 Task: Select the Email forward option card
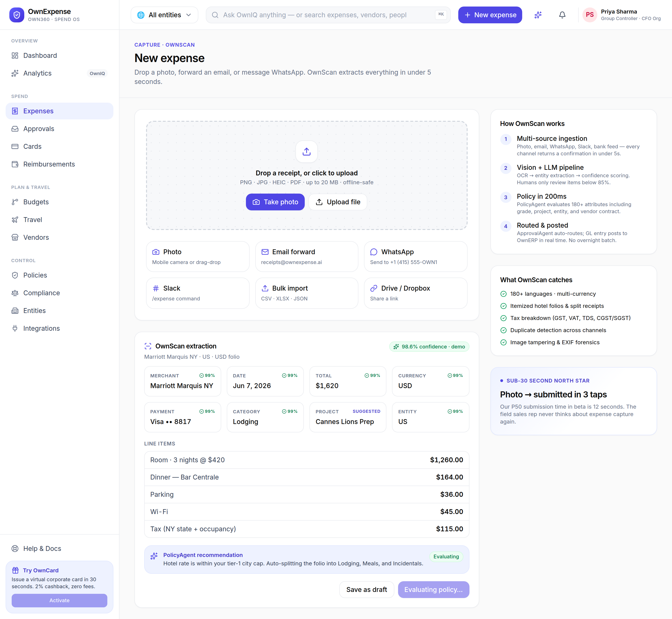click(307, 257)
